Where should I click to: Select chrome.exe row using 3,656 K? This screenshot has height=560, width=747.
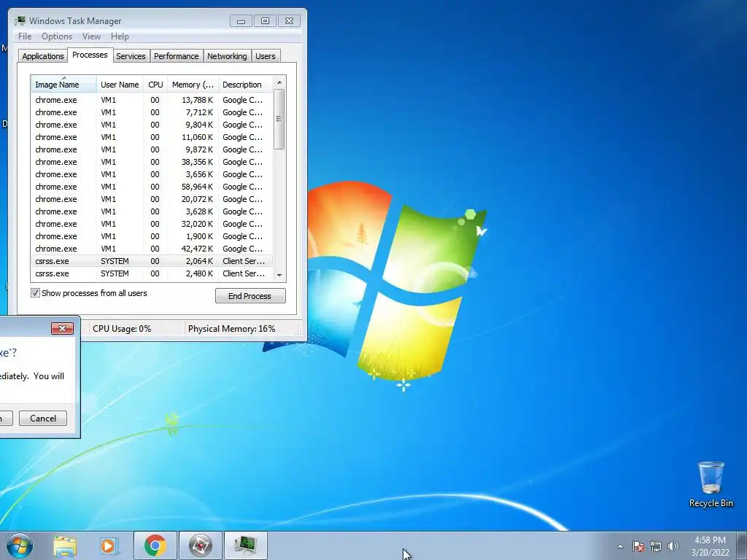tap(152, 174)
